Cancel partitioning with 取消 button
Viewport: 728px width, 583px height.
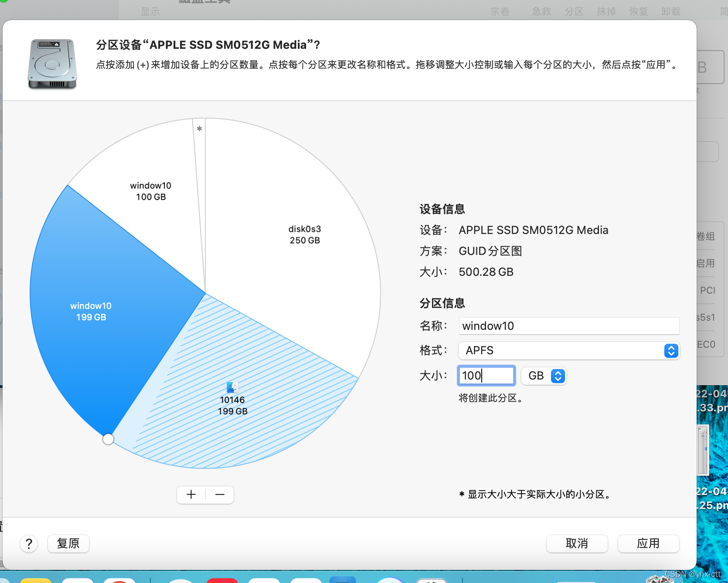click(577, 543)
